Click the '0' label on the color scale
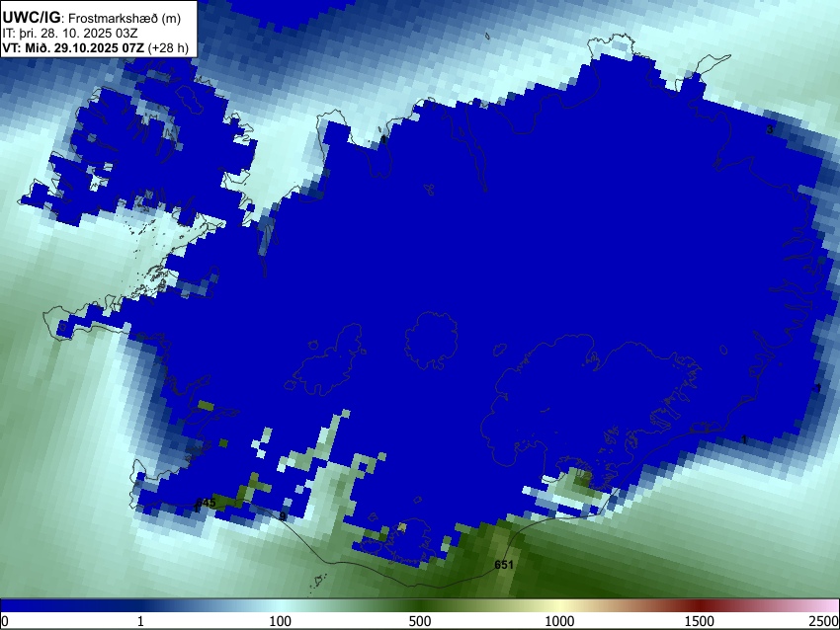The width and height of the screenshot is (840, 630). (5, 621)
